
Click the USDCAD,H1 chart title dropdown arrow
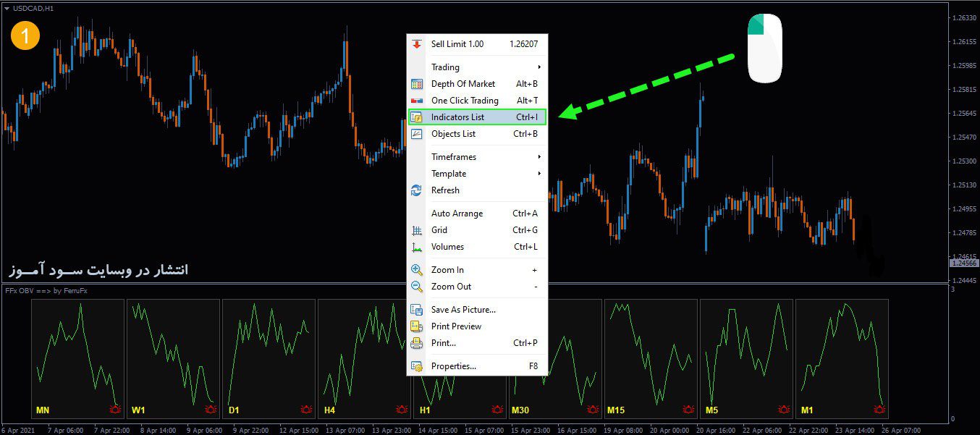tap(7, 9)
